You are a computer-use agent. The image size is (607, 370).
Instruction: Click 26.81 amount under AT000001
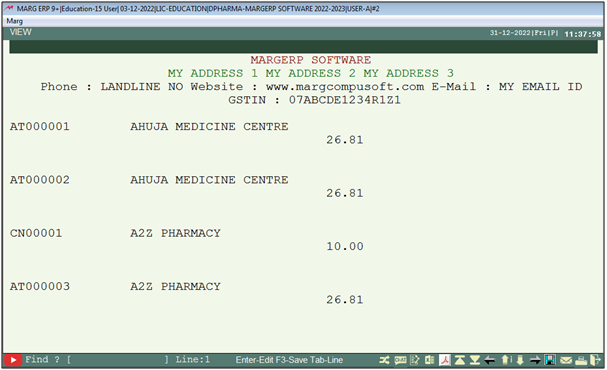pyautogui.click(x=345, y=140)
